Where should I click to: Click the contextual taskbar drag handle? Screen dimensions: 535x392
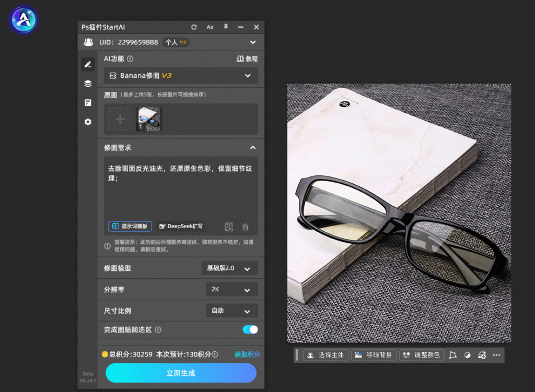(x=297, y=355)
